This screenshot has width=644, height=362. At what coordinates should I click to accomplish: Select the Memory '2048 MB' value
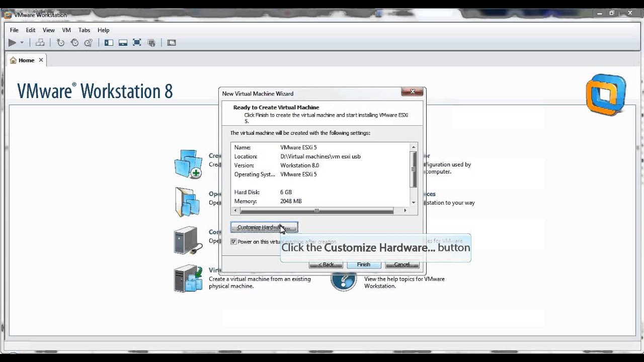[291, 201]
